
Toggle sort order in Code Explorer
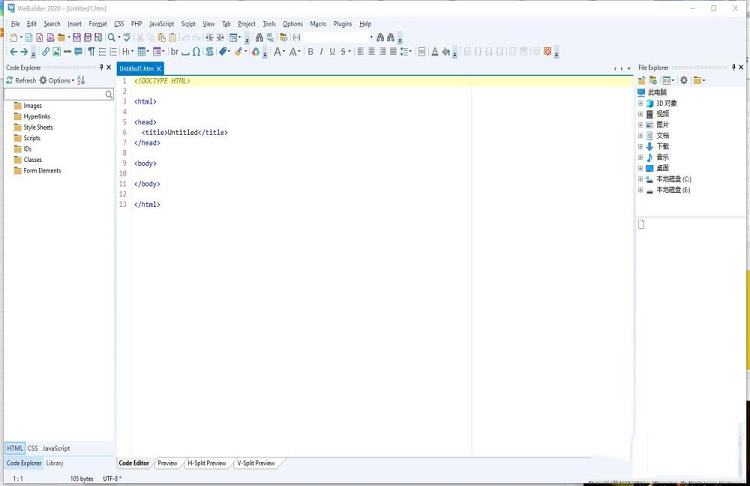click(x=81, y=80)
